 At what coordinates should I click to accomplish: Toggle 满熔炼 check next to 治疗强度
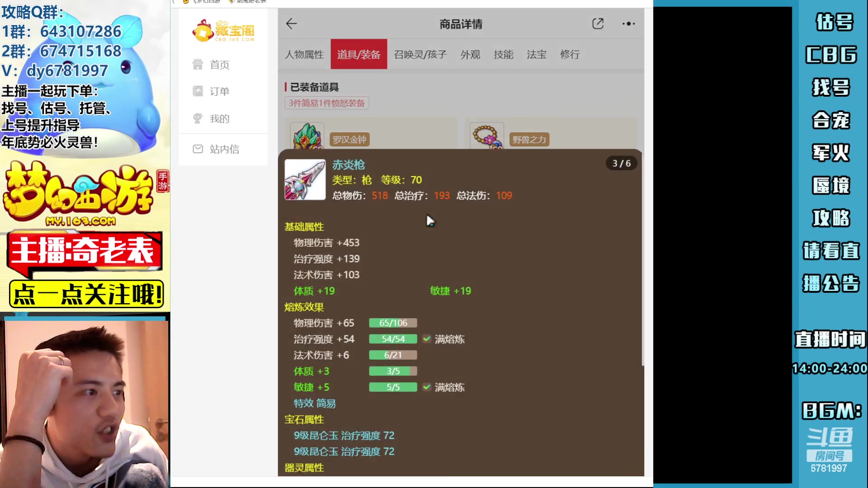click(426, 339)
